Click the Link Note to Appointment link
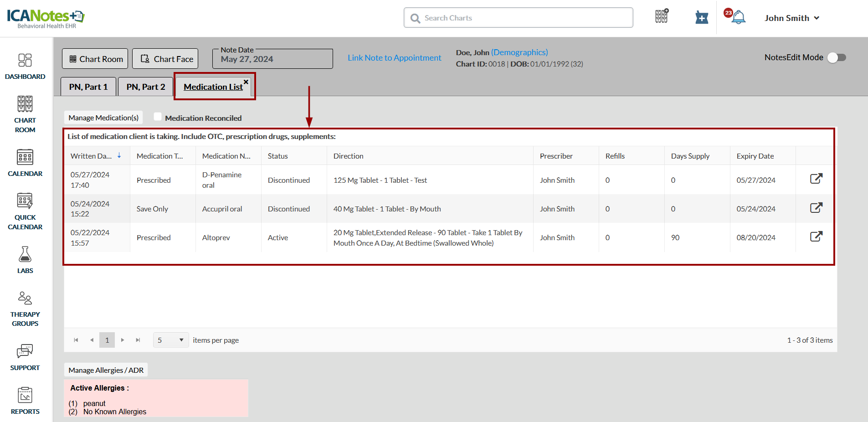 [394, 58]
